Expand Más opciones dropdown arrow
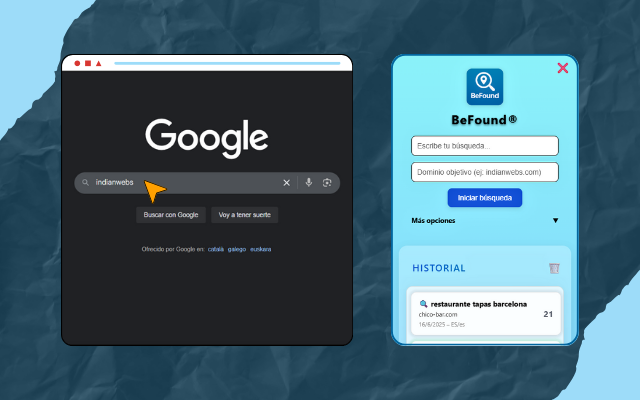Viewport: 640px width, 400px height. pos(555,220)
